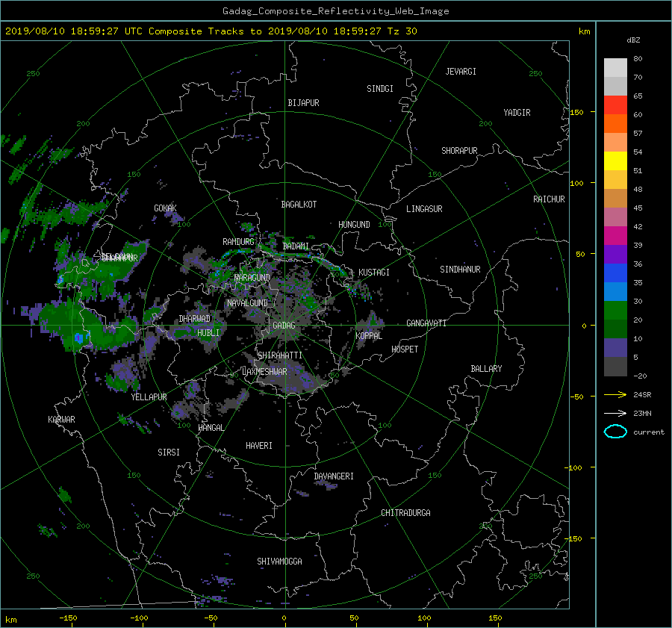Click the 'dBZ' legend heading
Image resolution: width=672 pixels, height=628 pixels.
pos(633,40)
